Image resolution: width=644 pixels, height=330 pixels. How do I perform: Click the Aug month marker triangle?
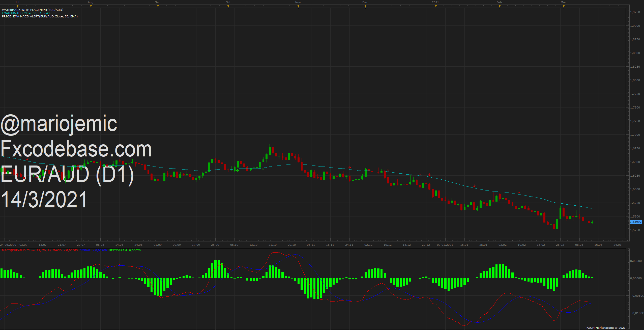pyautogui.click(x=91, y=6)
